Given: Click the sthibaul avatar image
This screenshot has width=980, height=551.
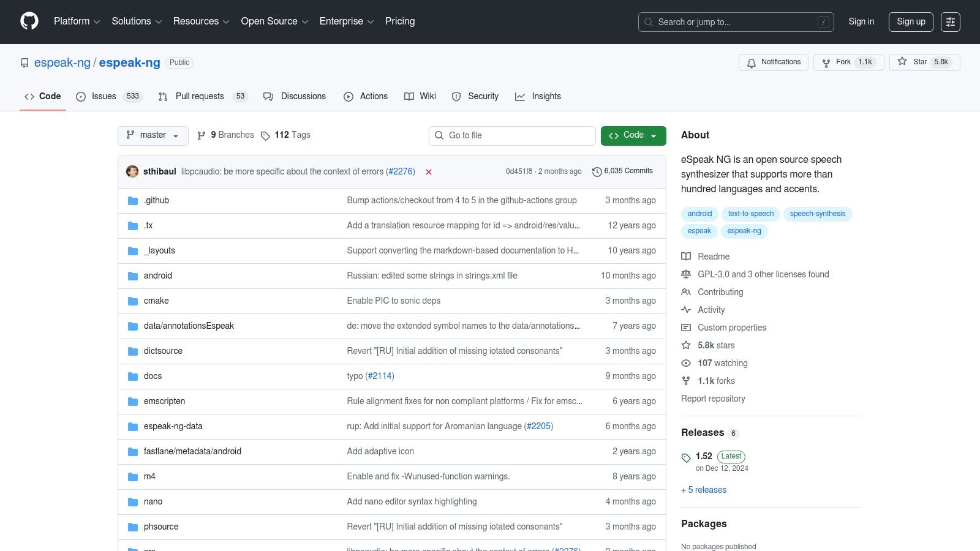Looking at the screenshot, I should [132, 171].
